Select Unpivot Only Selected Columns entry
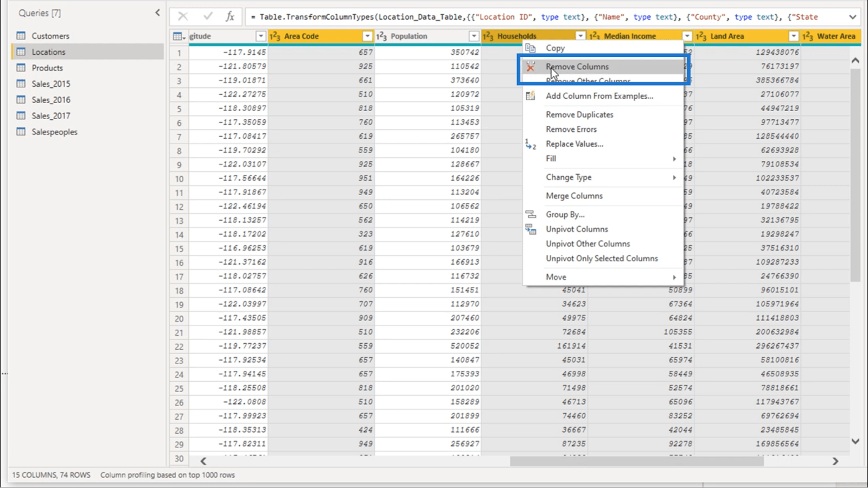The image size is (868, 488). pos(603,258)
